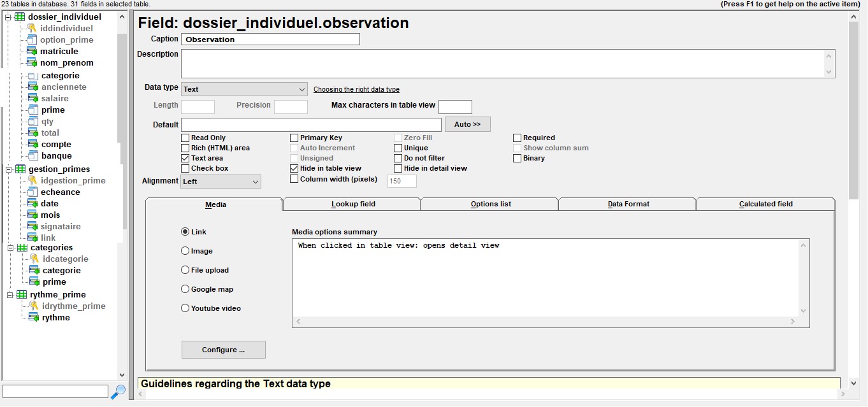
Task: Switch to the Lookup field tab
Action: 352,204
